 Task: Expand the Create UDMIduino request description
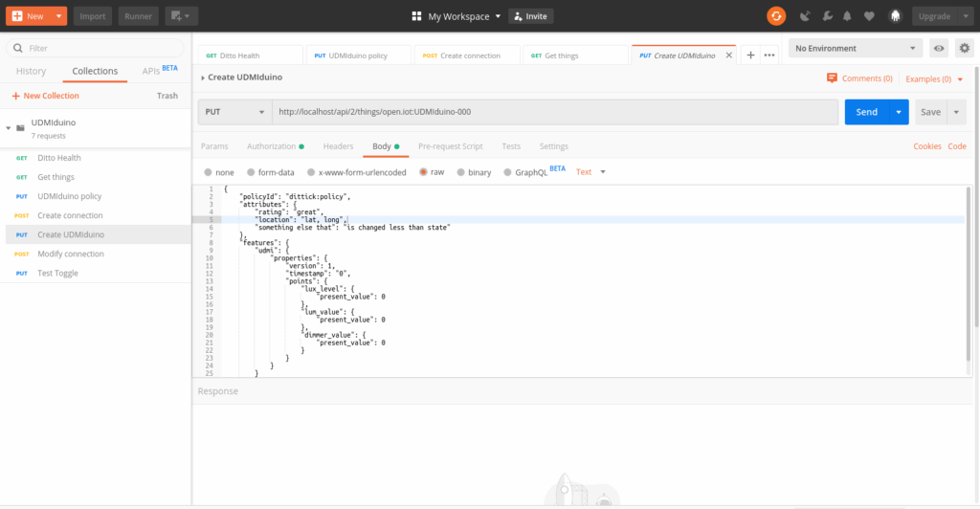point(203,77)
